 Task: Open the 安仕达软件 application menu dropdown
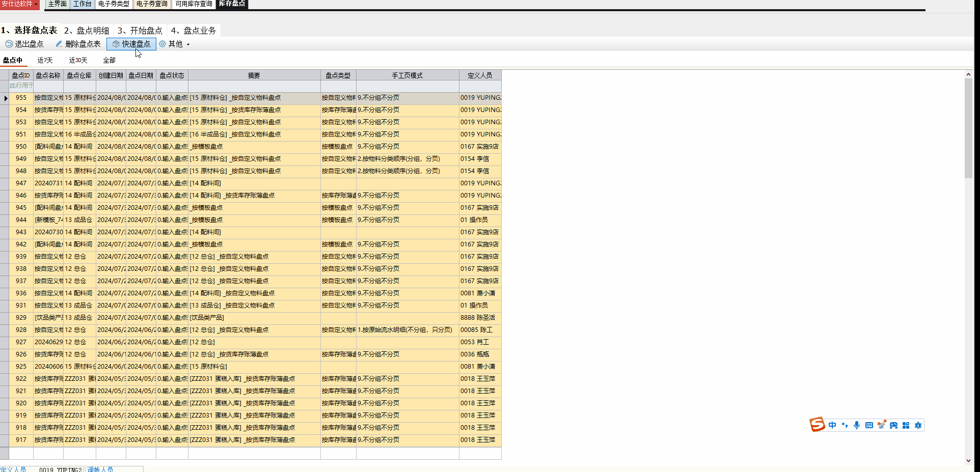(19, 4)
